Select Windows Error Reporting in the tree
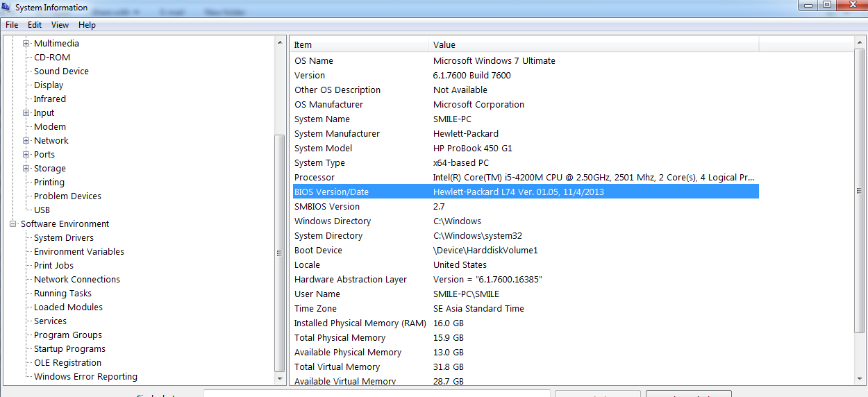 [85, 376]
